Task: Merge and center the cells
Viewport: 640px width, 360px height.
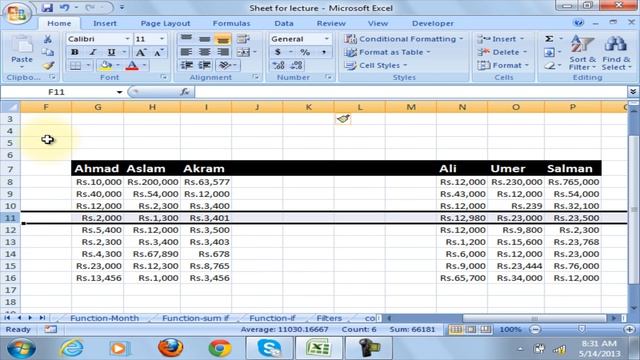Action: point(243,52)
